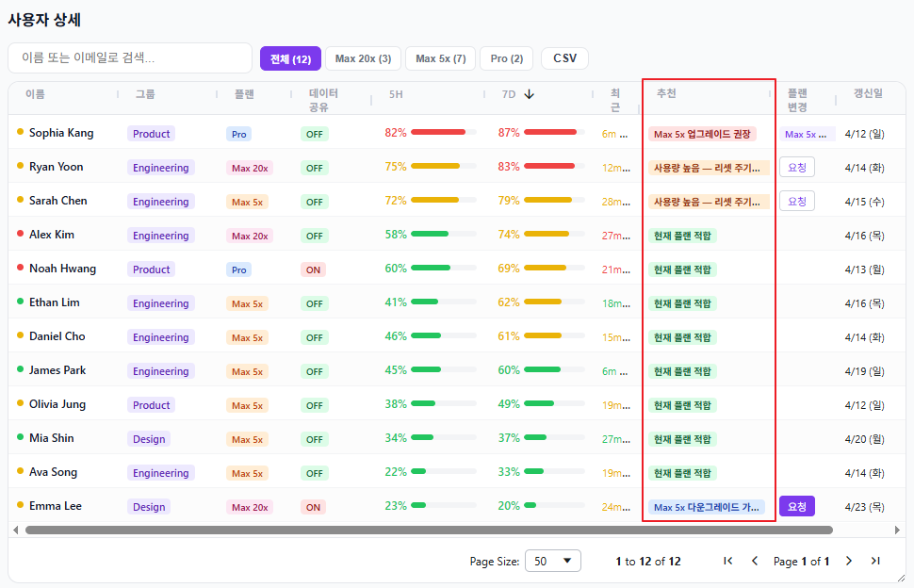
Task: Click the CSV export button
Action: tap(564, 58)
